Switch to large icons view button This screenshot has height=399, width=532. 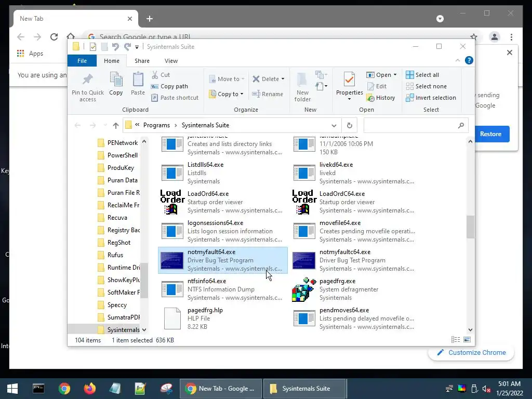[467, 340]
